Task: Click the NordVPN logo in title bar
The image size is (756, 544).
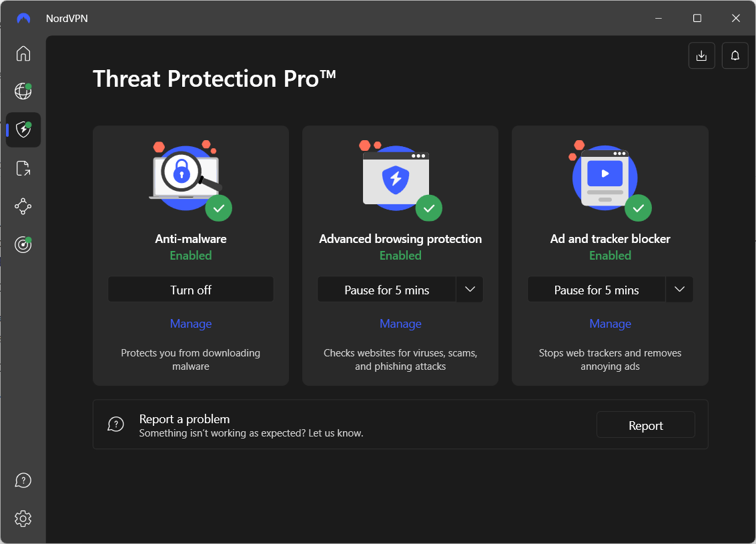Action: (23, 18)
